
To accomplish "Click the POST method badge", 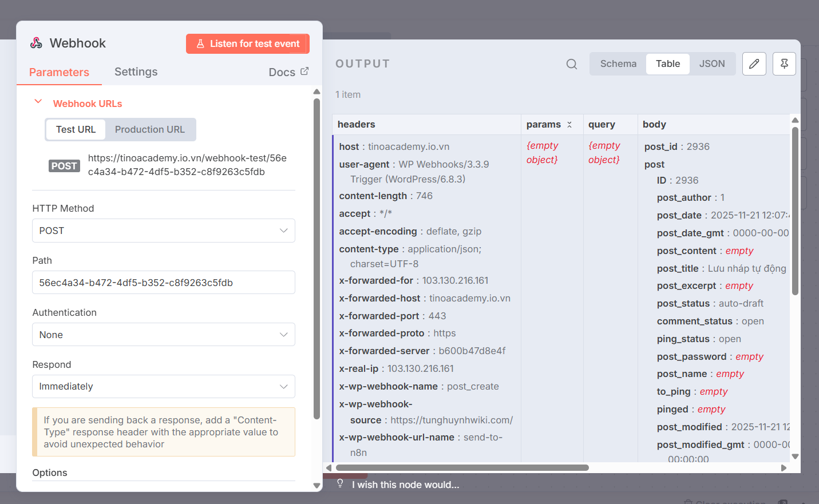I will [64, 166].
